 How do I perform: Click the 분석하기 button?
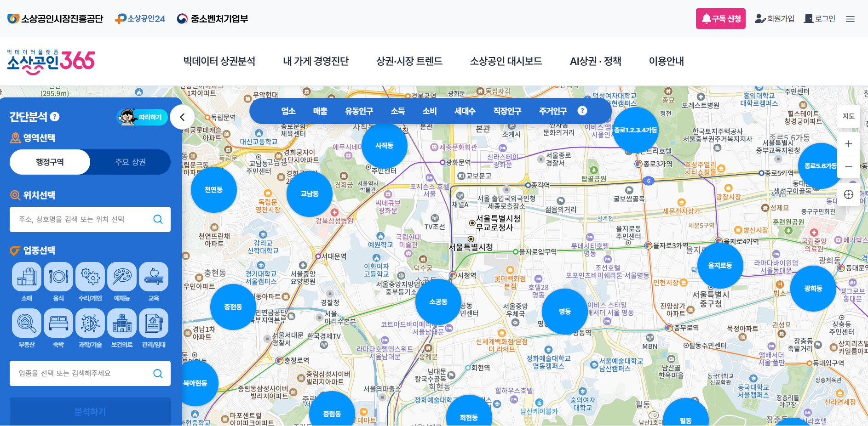[90, 411]
